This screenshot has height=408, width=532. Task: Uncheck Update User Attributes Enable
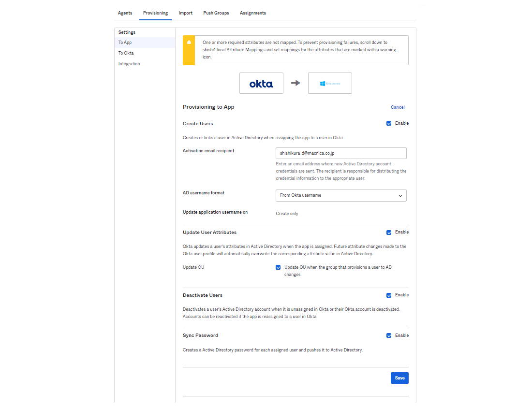point(389,233)
